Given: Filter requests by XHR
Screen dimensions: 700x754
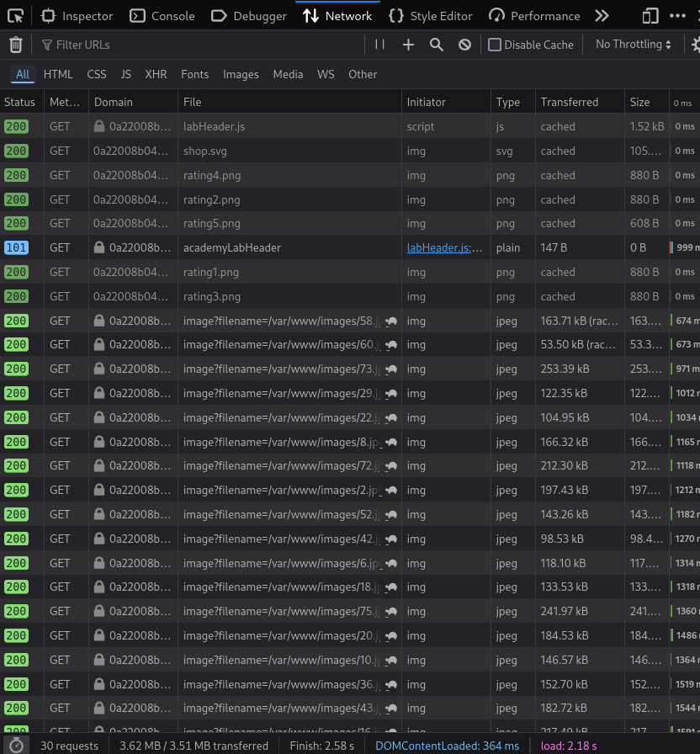Looking at the screenshot, I should [x=156, y=74].
